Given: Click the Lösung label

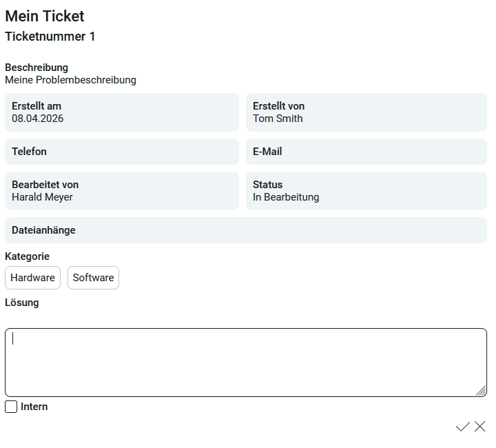Looking at the screenshot, I should point(22,303).
